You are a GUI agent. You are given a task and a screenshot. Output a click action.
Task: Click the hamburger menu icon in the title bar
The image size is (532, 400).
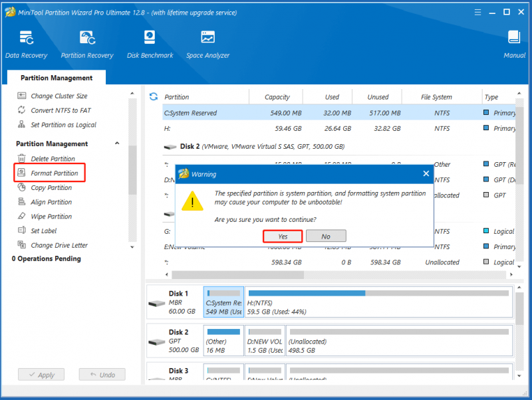pyautogui.click(x=477, y=12)
